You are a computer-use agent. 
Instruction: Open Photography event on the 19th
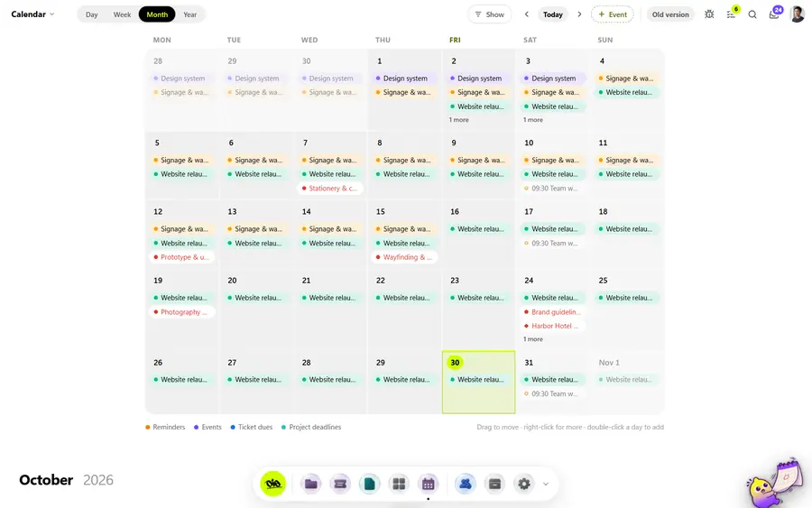tap(182, 312)
